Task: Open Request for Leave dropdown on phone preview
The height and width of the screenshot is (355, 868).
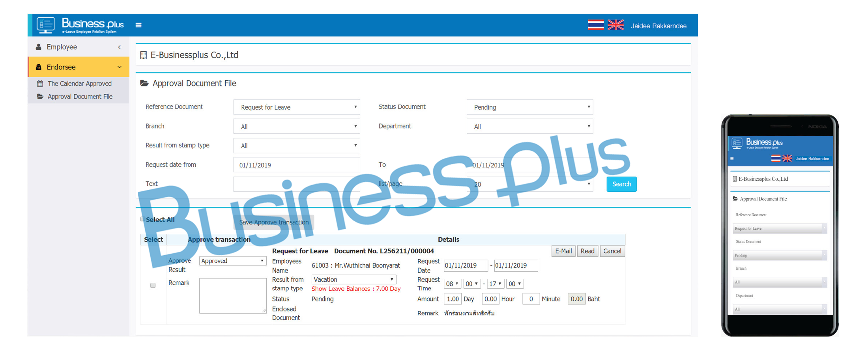Action: coord(780,228)
